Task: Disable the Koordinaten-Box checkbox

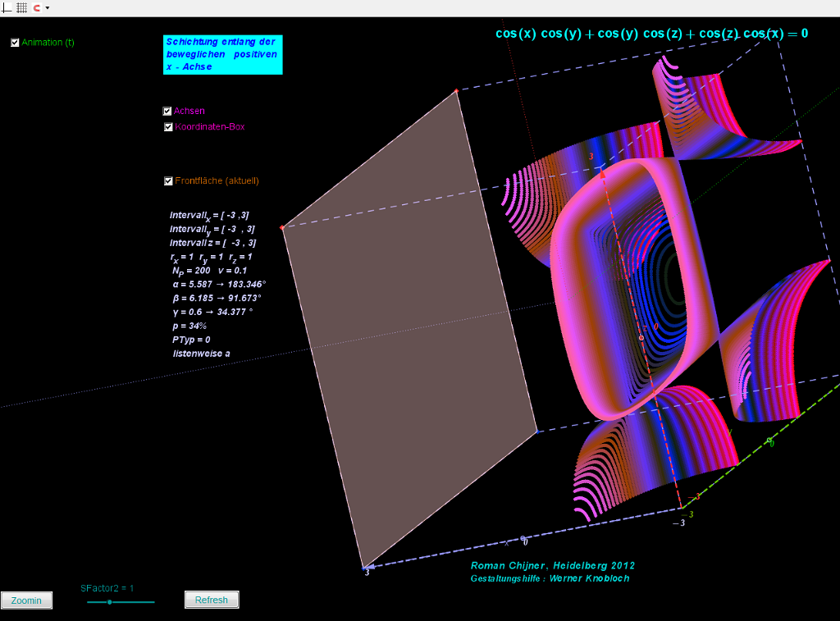Action: coord(168,127)
